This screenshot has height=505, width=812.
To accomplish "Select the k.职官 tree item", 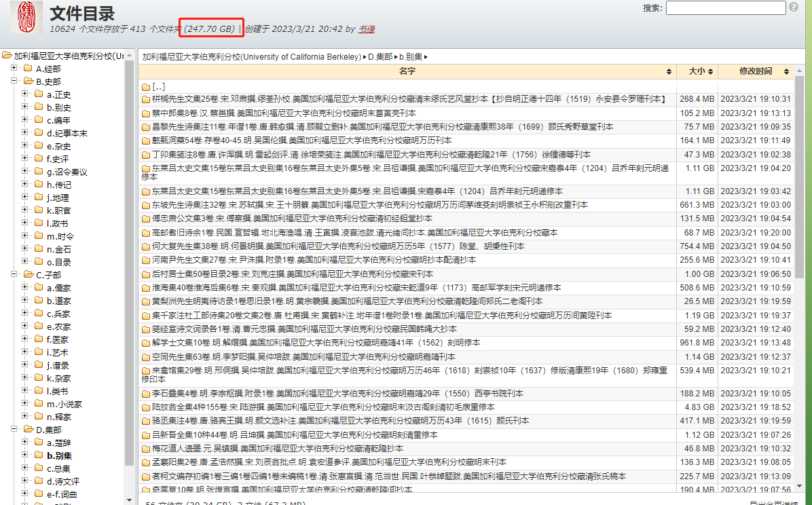I will pos(58,211).
